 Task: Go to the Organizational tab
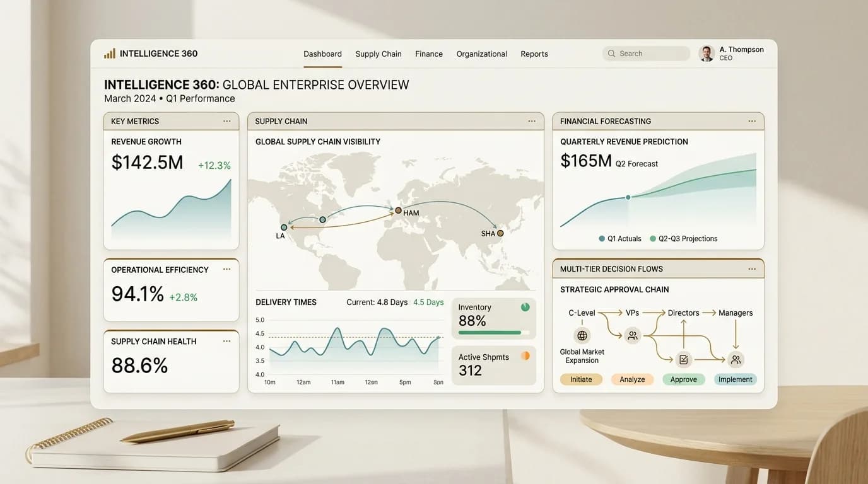coord(482,54)
